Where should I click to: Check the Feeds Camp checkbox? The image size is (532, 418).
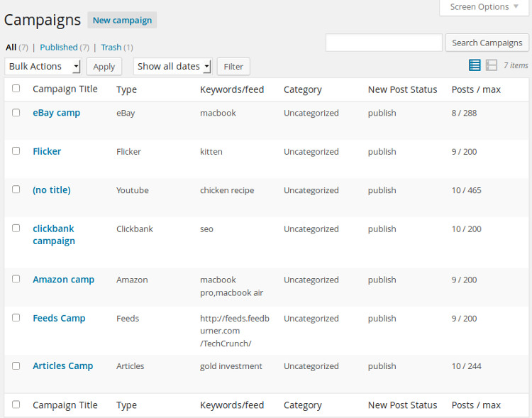(16, 318)
